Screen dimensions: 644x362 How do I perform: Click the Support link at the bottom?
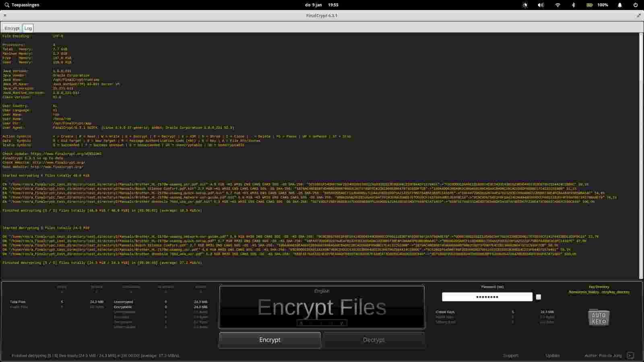tap(510, 356)
